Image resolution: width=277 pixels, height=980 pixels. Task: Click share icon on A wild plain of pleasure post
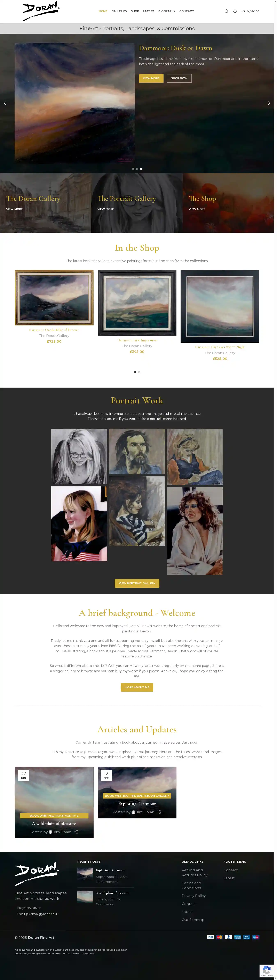(76, 832)
